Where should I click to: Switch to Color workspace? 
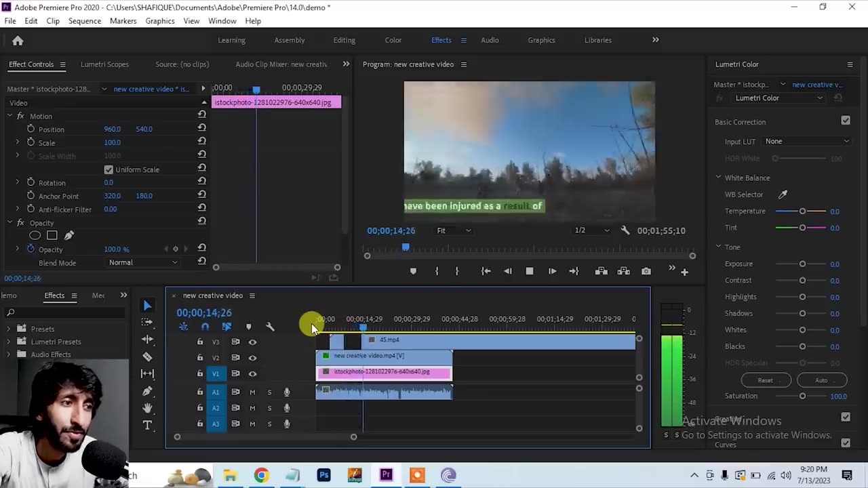pos(393,40)
